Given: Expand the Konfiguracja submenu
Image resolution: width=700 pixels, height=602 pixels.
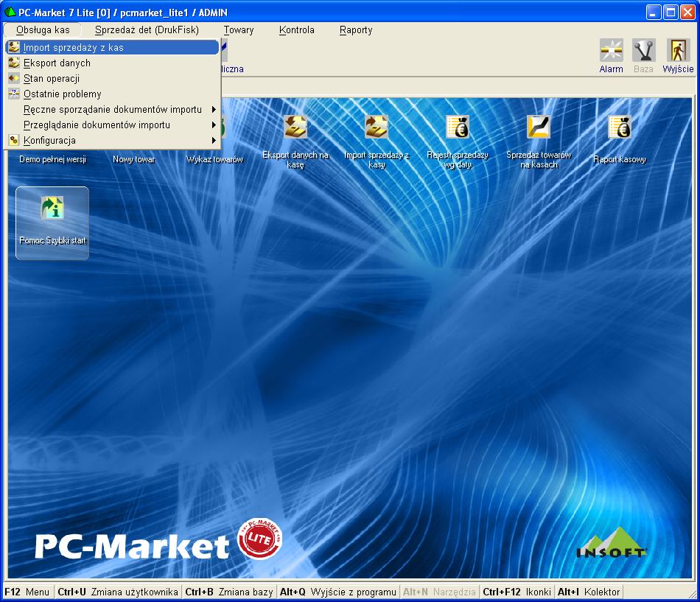Looking at the screenshot, I should [112, 140].
